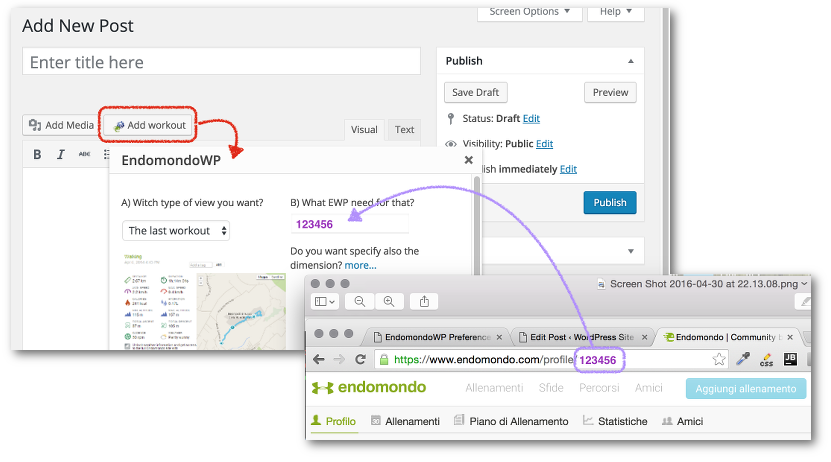Click the share icon in Preview window
The height and width of the screenshot is (462, 831).
424,301
